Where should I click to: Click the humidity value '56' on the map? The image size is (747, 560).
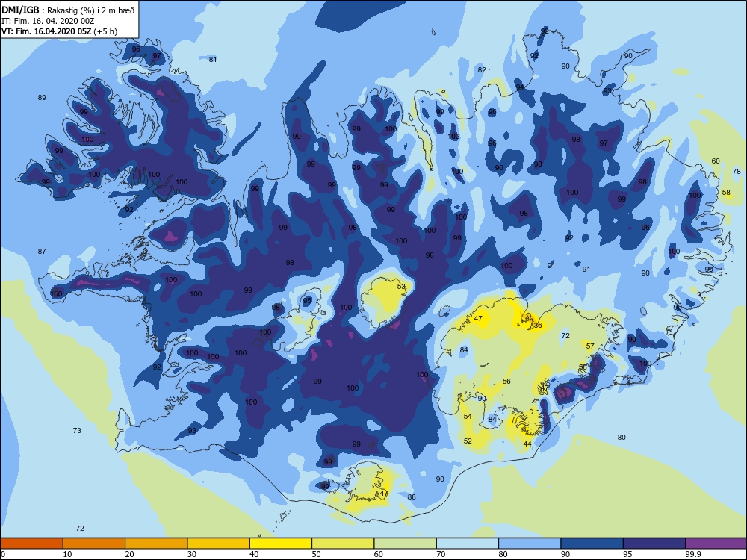click(x=506, y=382)
